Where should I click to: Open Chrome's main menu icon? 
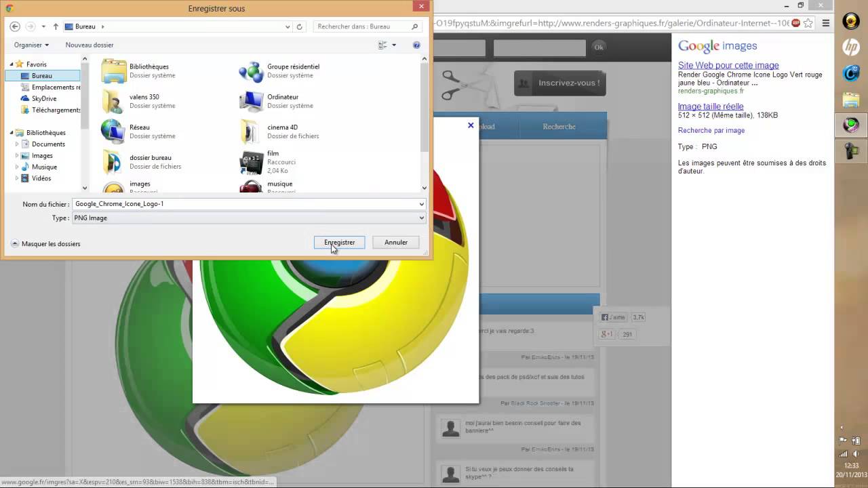(825, 22)
